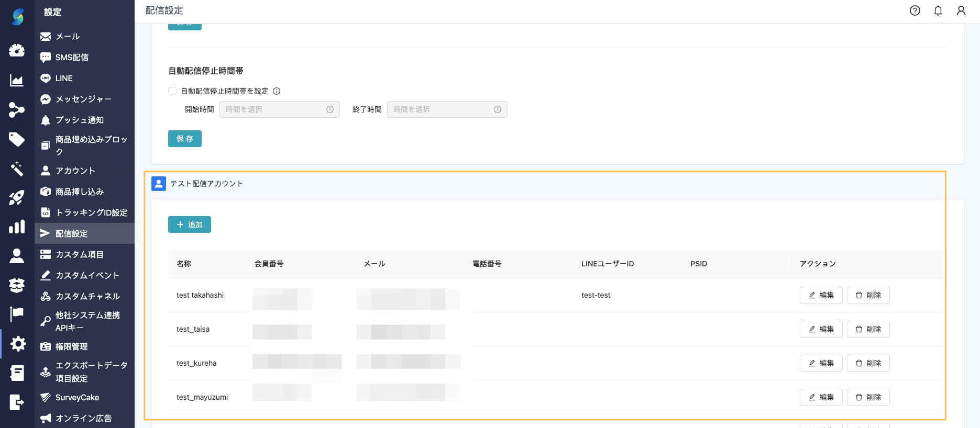Select the test_mayuzumi name cell
Image resolution: width=980 pixels, height=428 pixels.
202,397
